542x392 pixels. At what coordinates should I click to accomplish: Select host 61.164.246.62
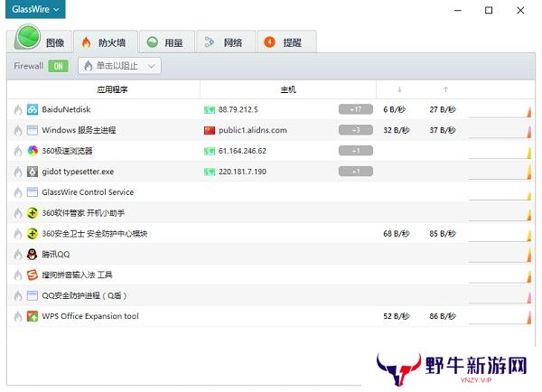click(242, 151)
